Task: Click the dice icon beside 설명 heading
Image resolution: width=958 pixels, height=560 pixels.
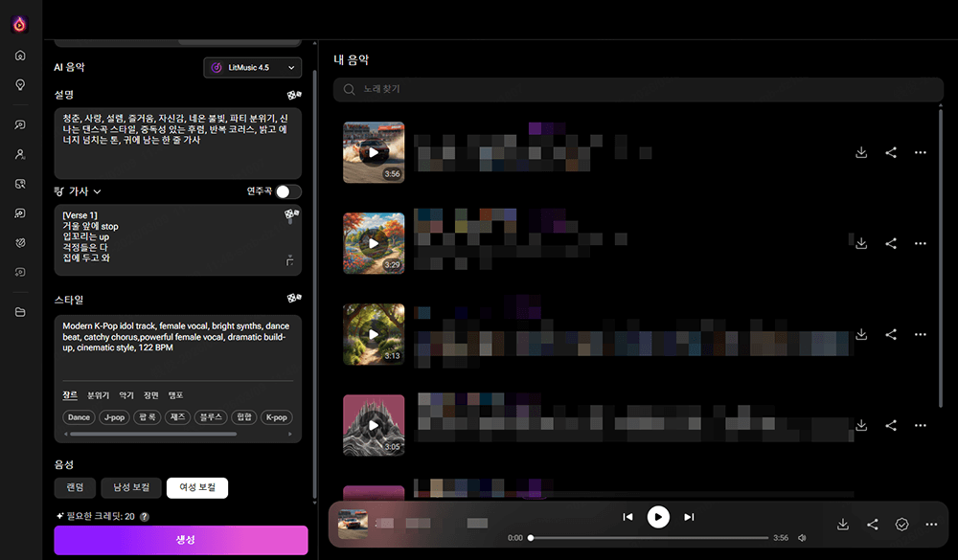Action: [x=294, y=95]
